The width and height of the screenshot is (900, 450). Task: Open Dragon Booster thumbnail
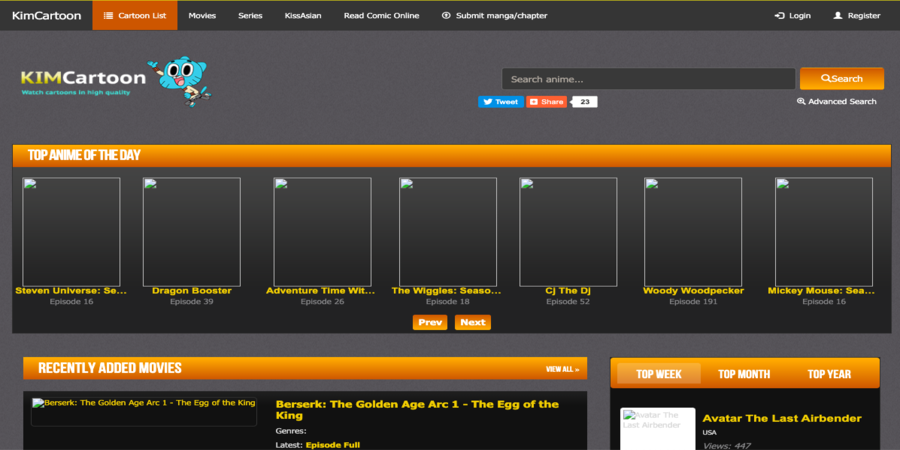192,232
